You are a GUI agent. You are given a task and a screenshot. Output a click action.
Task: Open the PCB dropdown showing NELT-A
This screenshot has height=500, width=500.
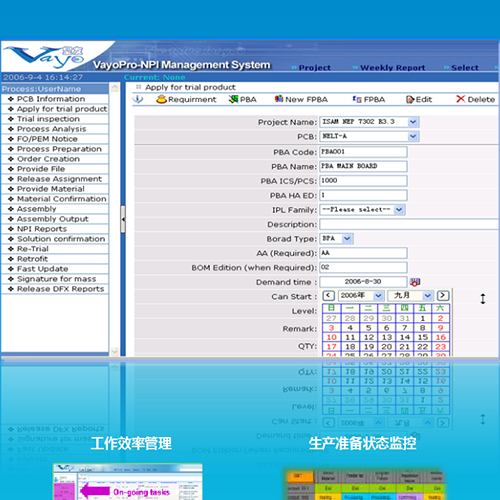(x=413, y=136)
